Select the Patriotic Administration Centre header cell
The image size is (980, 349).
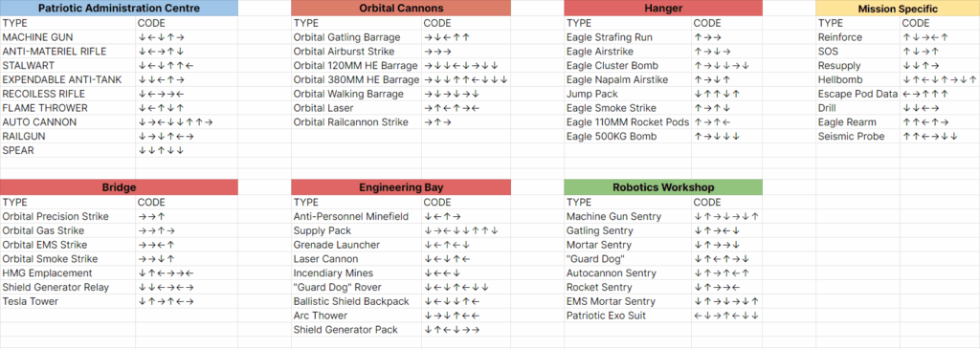tap(119, 8)
